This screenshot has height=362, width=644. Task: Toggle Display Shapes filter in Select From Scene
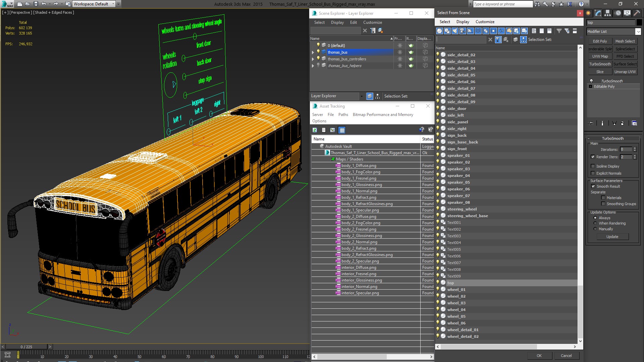point(447,31)
